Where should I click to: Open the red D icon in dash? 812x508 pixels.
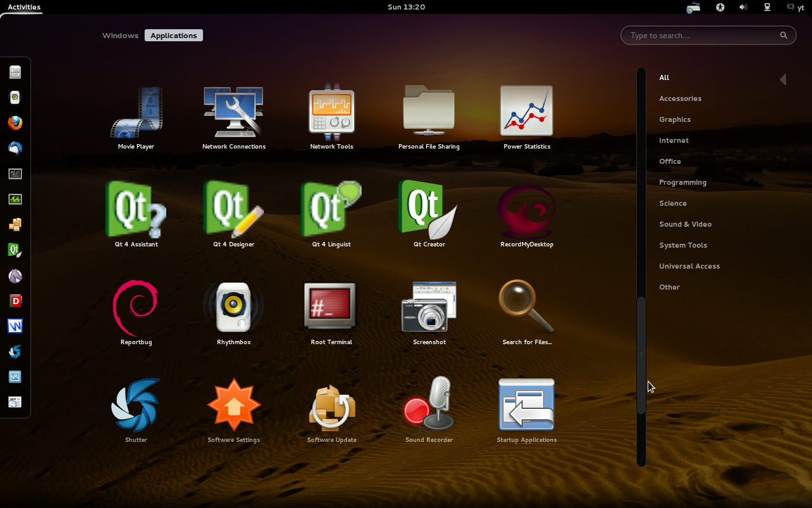pyautogui.click(x=15, y=300)
